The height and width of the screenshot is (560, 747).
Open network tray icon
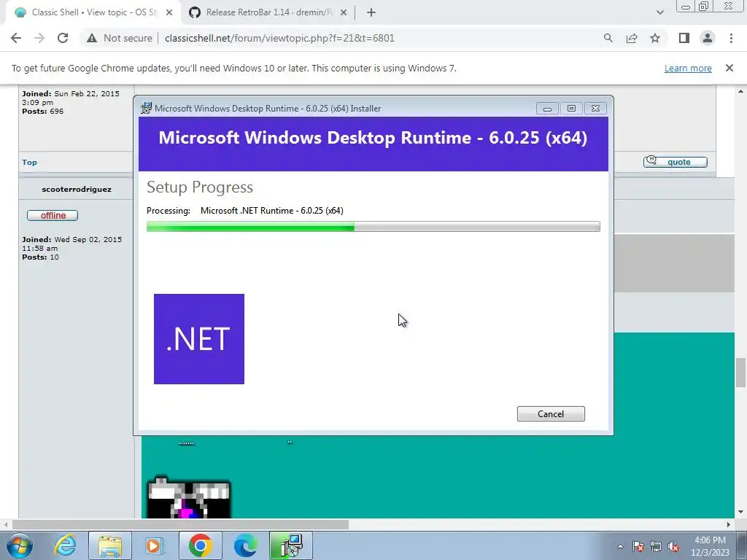(656, 547)
